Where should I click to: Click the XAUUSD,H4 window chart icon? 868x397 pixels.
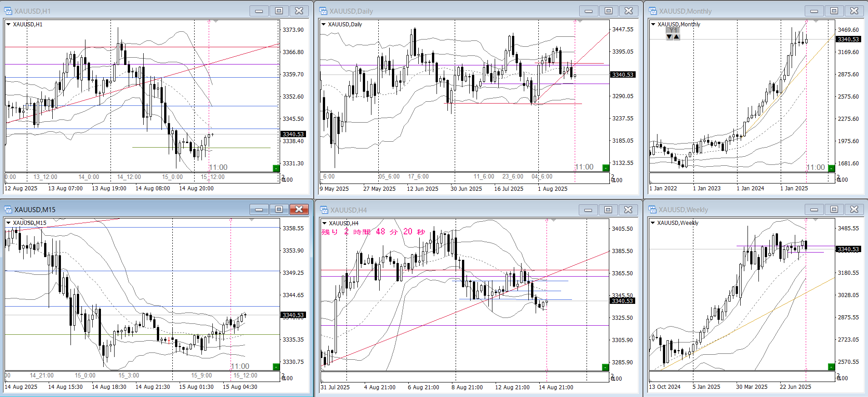tap(324, 210)
